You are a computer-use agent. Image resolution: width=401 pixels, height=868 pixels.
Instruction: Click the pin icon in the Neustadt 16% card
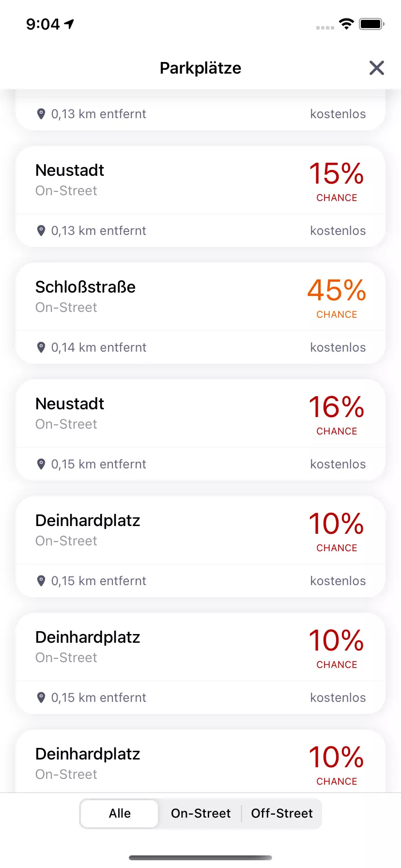pyautogui.click(x=41, y=464)
